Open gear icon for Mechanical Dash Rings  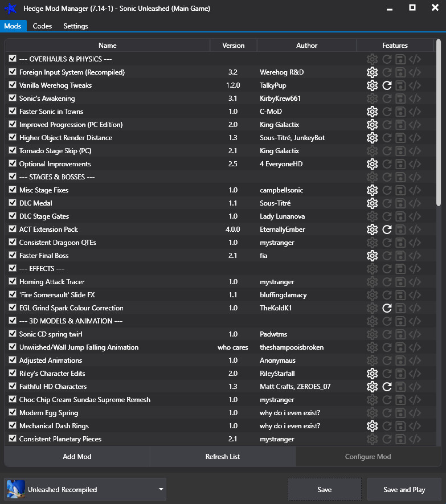click(x=372, y=426)
